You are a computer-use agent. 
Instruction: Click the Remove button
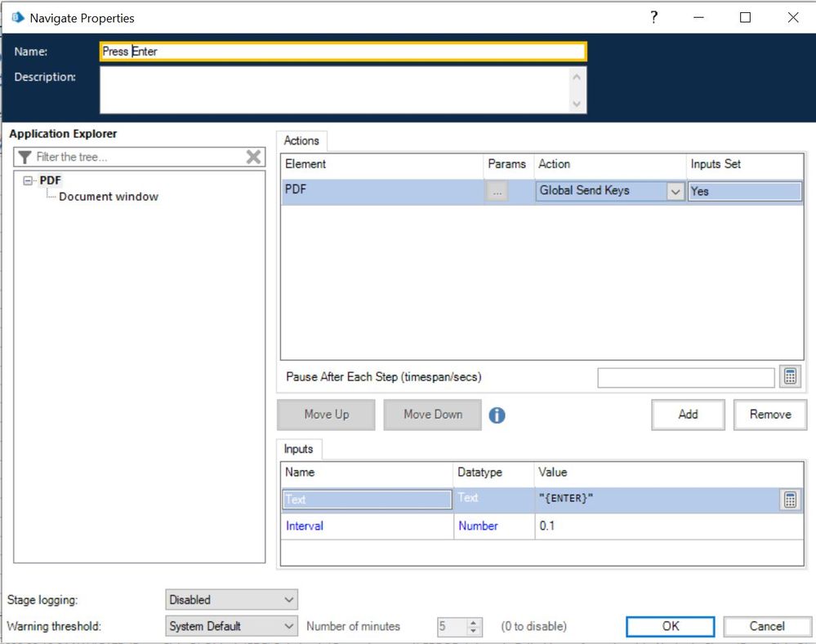pos(769,415)
